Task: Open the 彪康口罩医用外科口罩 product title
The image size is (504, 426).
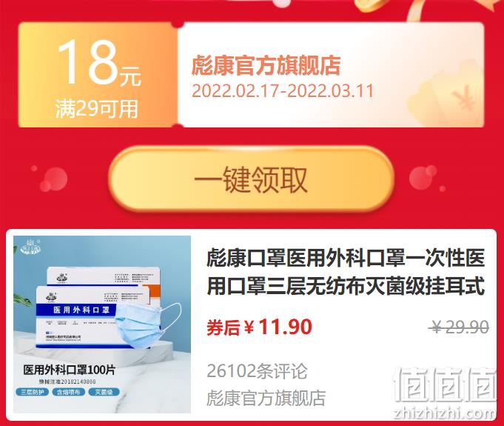Action: [346, 272]
